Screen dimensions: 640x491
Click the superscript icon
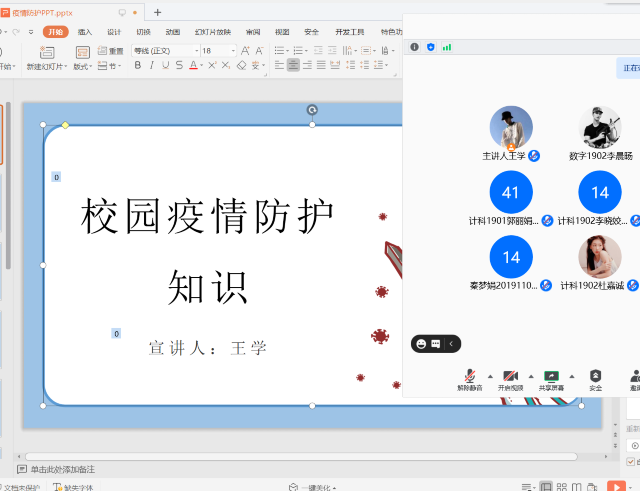point(212,65)
